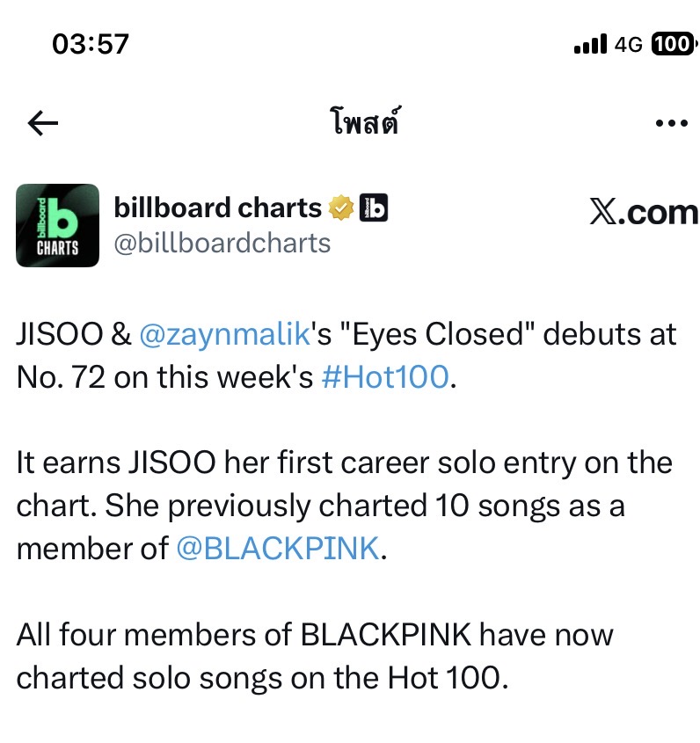Tap the cellular signal strength icon
Screen dimensions: 700x743
(x=590, y=44)
